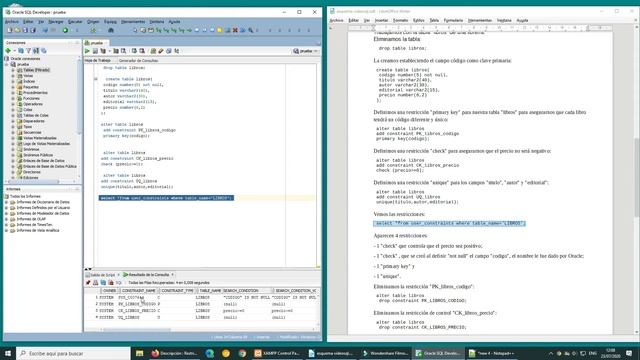The width and height of the screenshot is (640, 360).
Task: Open Tabla menu in LibreOffice Writer
Action: (434, 20)
